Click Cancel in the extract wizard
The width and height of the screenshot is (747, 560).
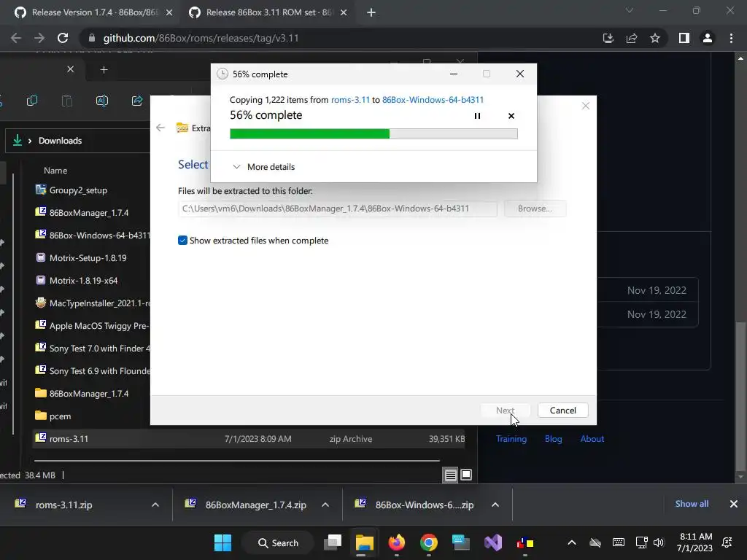562,411
